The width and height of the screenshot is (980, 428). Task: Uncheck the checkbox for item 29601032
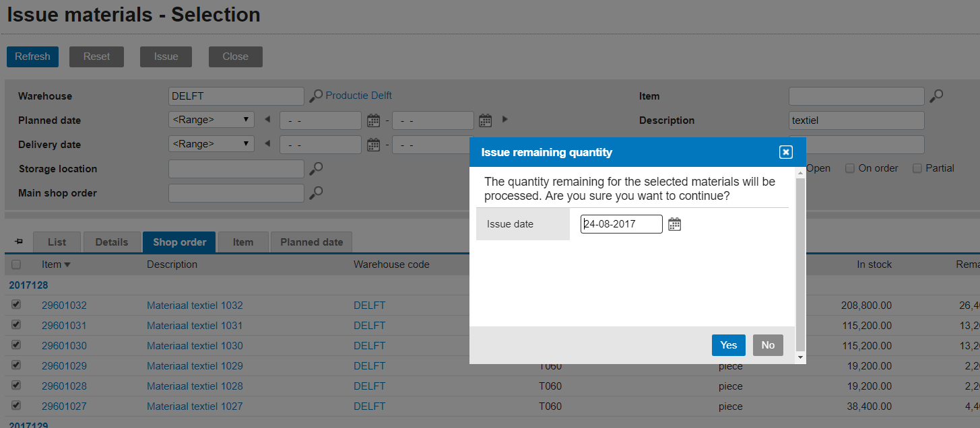[16, 305]
